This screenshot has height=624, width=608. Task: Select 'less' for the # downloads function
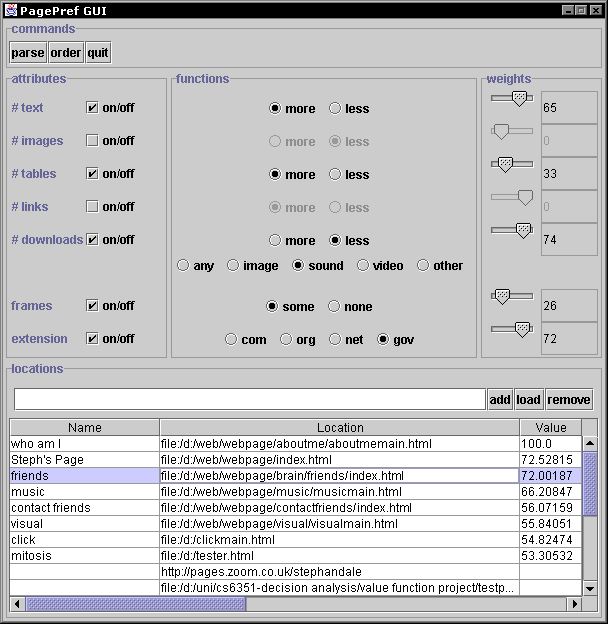point(335,240)
